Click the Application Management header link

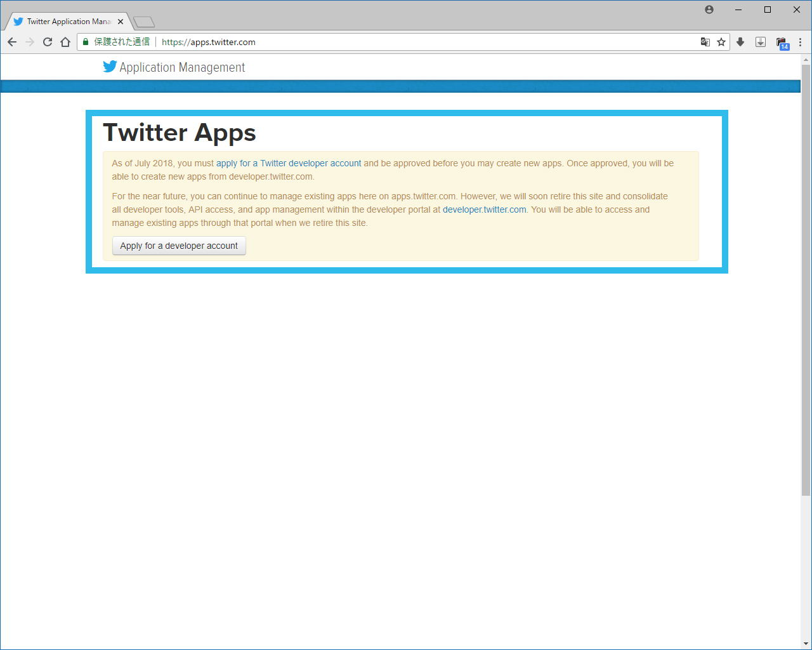tap(182, 67)
